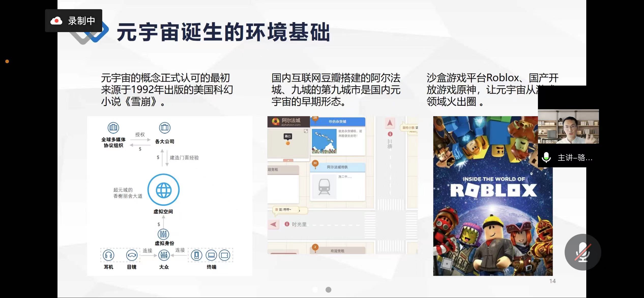This screenshot has height=298, width=644.
Task: Click the paragraph about 豆瓣搭建的阿尔法城
Action: (x=336, y=90)
